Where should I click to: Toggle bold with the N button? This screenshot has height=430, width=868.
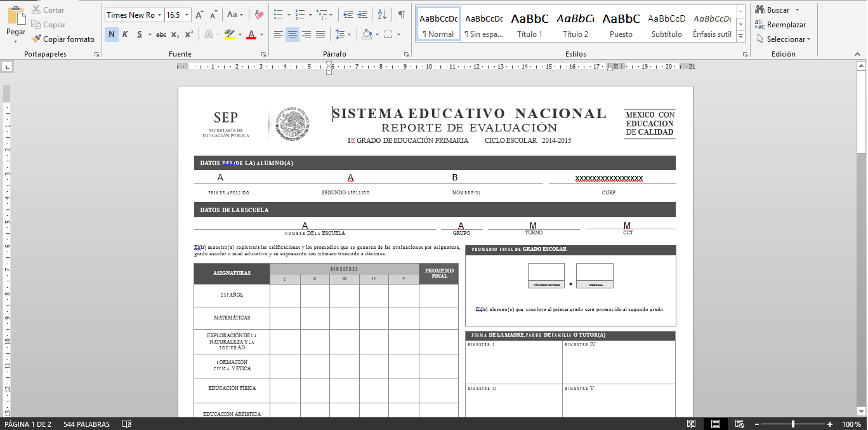[x=112, y=34]
